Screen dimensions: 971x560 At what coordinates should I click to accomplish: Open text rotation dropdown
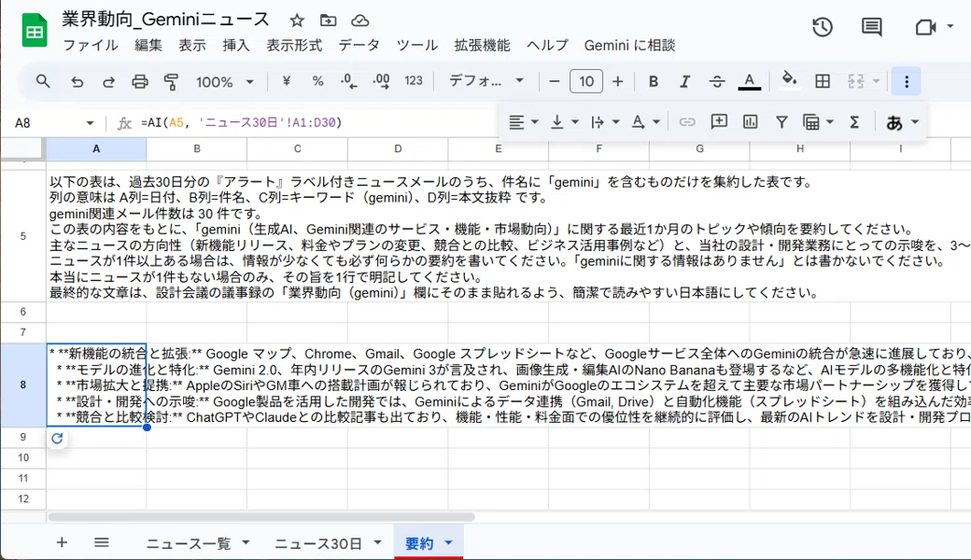645,122
